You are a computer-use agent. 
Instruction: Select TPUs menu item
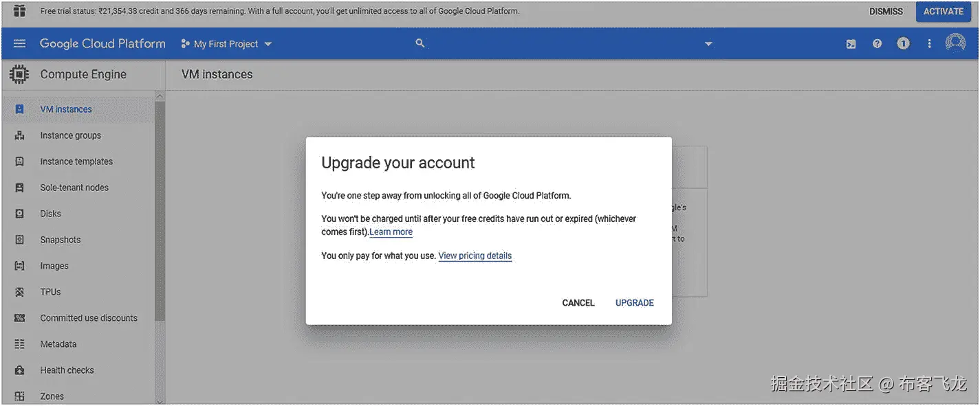click(78, 292)
